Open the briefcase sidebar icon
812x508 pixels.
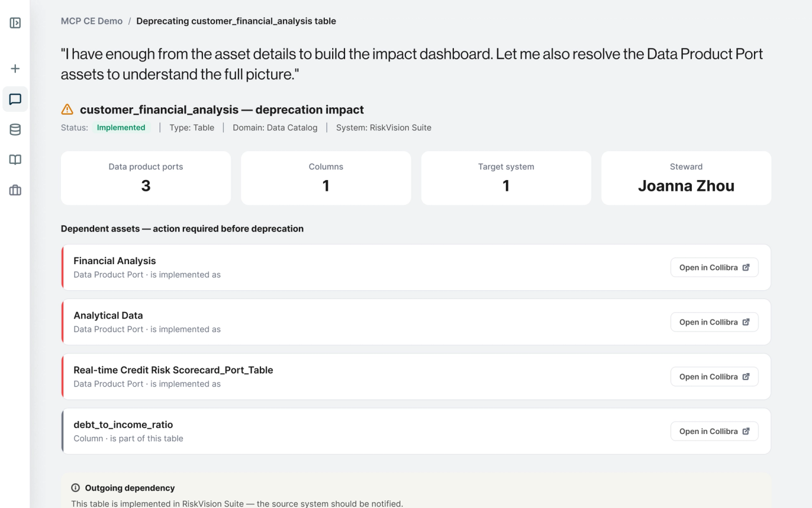point(15,190)
